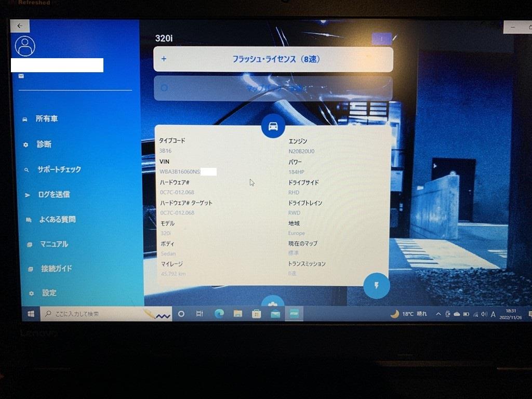Click the dimmed button below フラッシュ・ライセンス
Image resolution: width=532 pixels, height=399 pixels.
click(x=273, y=88)
